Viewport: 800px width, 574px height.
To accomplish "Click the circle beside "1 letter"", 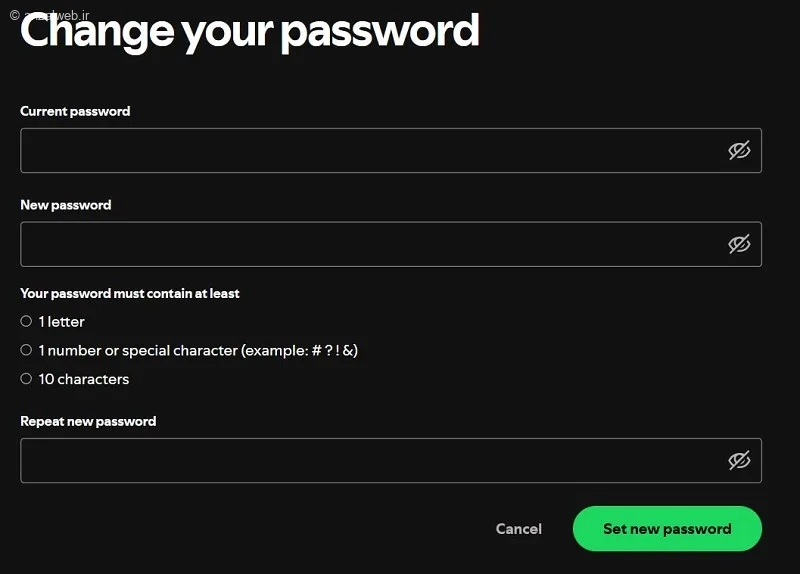I will click(x=26, y=321).
